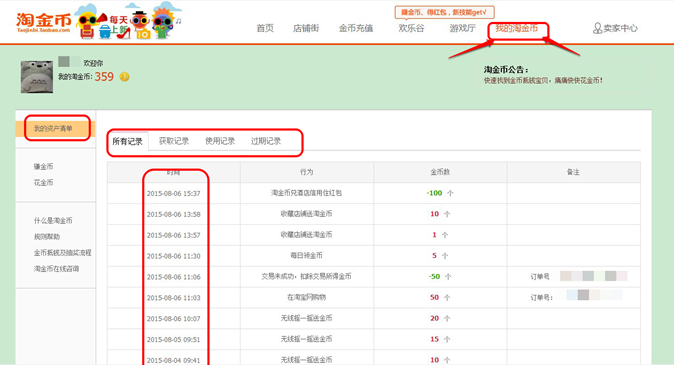
Task: Switch to the 获取记录 tab
Action: [174, 141]
